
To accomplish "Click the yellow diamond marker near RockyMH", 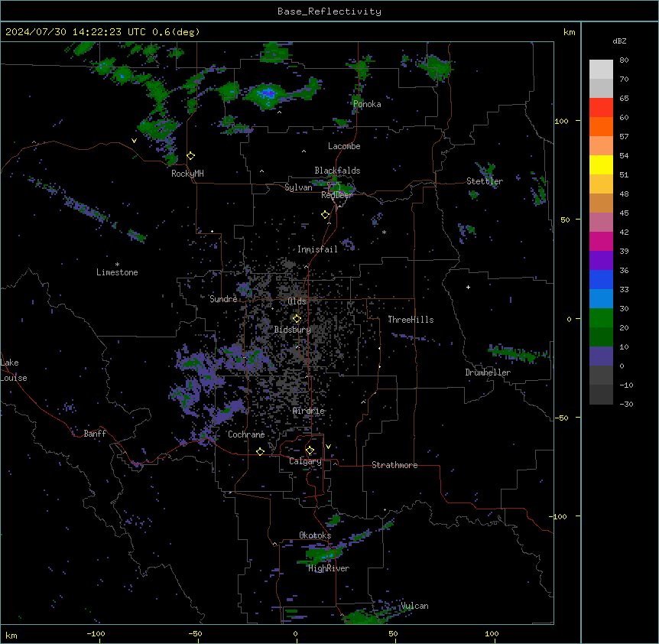I will point(191,156).
